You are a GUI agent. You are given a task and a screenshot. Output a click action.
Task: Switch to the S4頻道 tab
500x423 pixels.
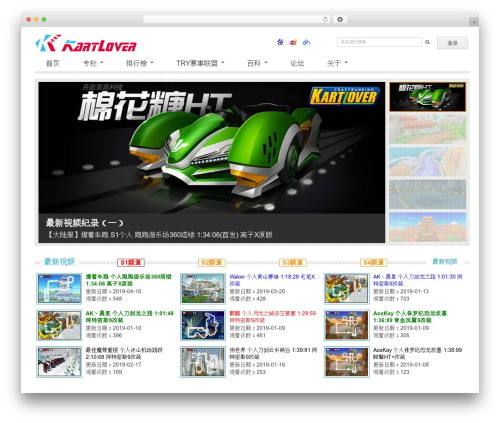373,263
